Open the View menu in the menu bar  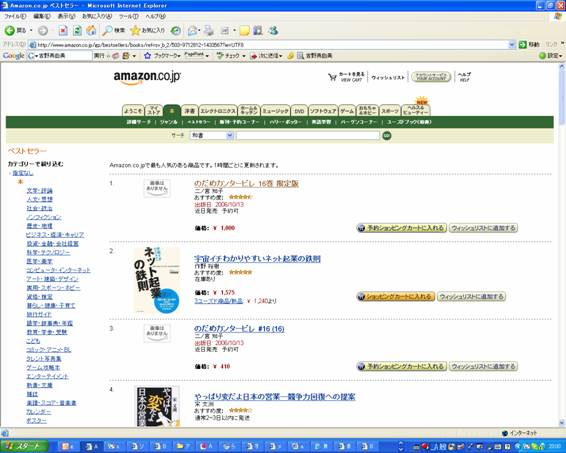66,16
